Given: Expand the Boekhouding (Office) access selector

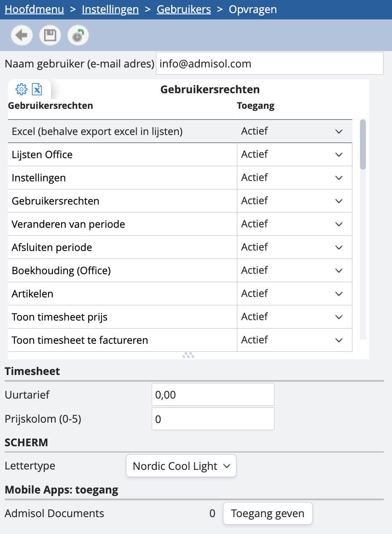Looking at the screenshot, I should pyautogui.click(x=338, y=270).
